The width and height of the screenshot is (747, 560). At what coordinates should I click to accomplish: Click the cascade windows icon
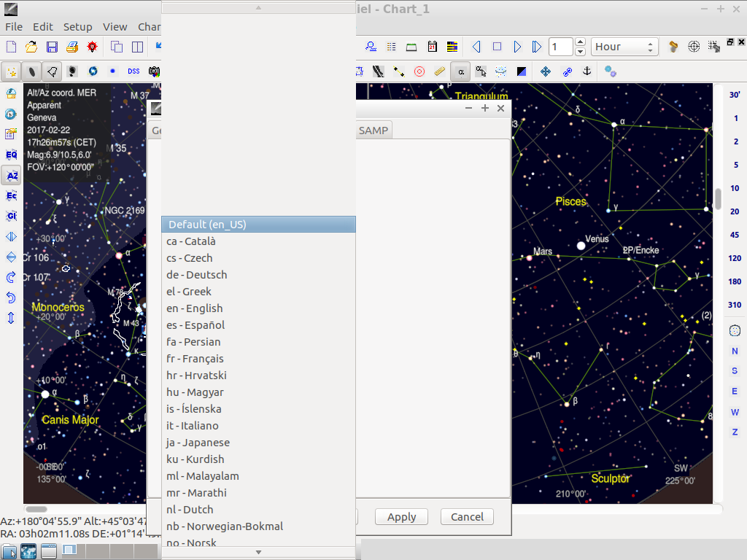pos(117,47)
